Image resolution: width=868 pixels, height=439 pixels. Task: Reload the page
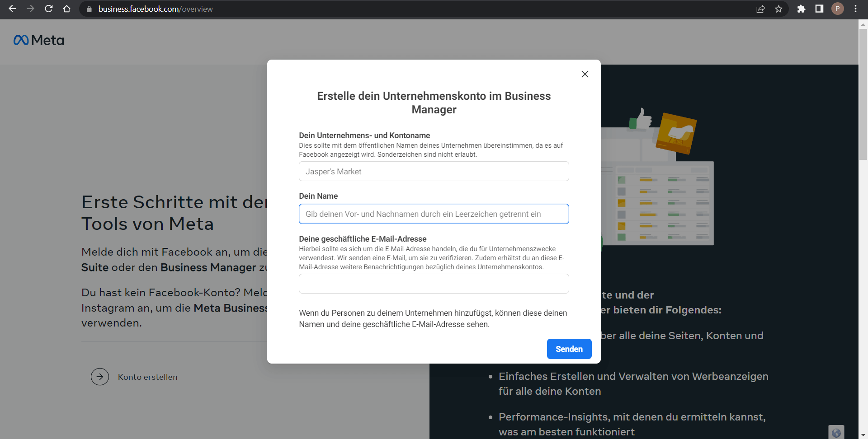(49, 9)
